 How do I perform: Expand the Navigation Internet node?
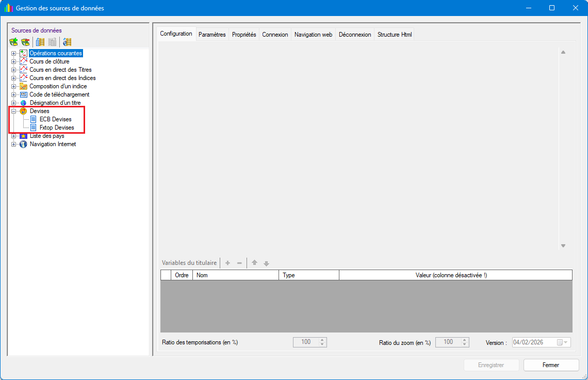[13, 144]
